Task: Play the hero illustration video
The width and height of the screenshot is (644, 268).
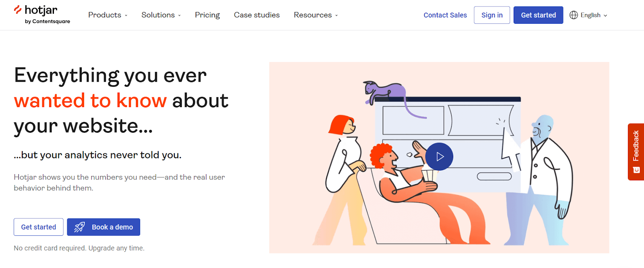Action: tap(439, 157)
